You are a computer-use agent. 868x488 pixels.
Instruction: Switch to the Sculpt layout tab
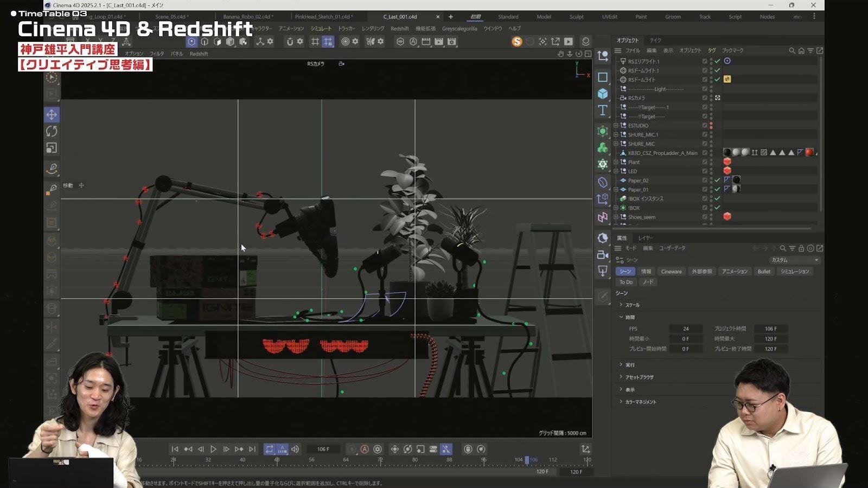576,17
